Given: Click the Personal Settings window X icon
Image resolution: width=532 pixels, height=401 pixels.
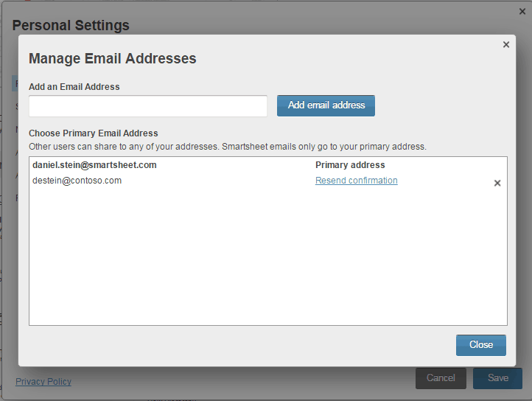Looking at the screenshot, I should (x=522, y=11).
